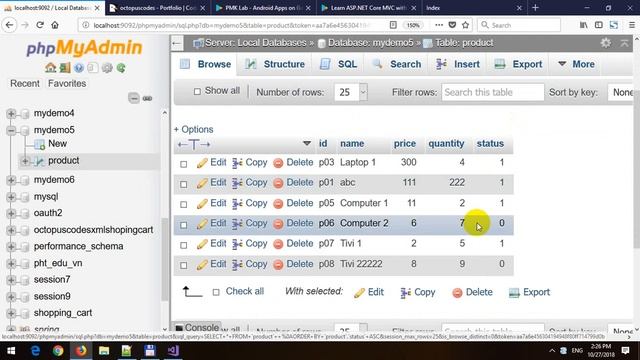Image resolution: width=640 pixels, height=360 pixels.
Task: Click the With selected Export icon
Action: pos(514,292)
